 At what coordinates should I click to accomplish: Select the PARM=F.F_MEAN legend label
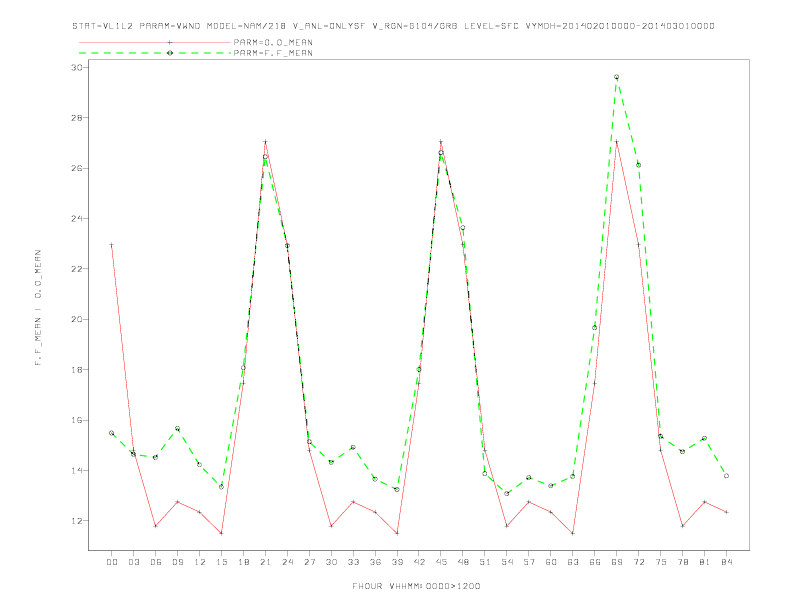click(273, 53)
